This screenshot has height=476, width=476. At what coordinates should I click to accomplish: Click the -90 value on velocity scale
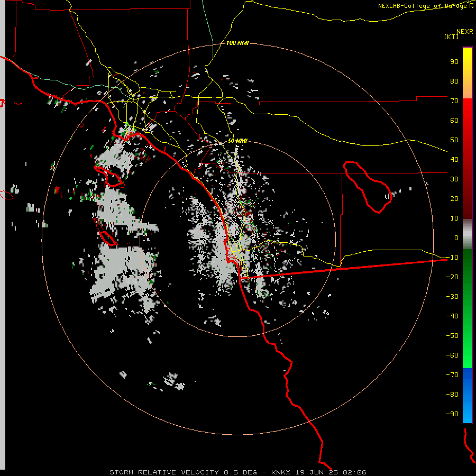click(452, 414)
